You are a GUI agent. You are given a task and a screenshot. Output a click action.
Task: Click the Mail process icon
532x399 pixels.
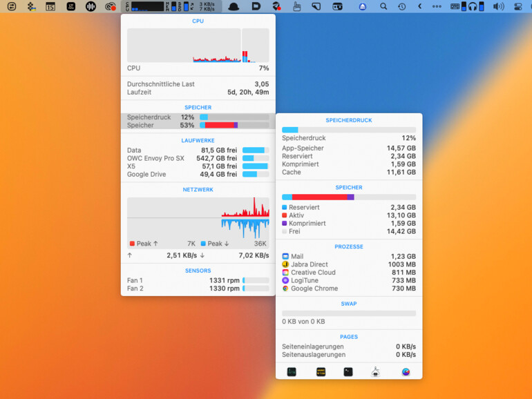(x=285, y=256)
